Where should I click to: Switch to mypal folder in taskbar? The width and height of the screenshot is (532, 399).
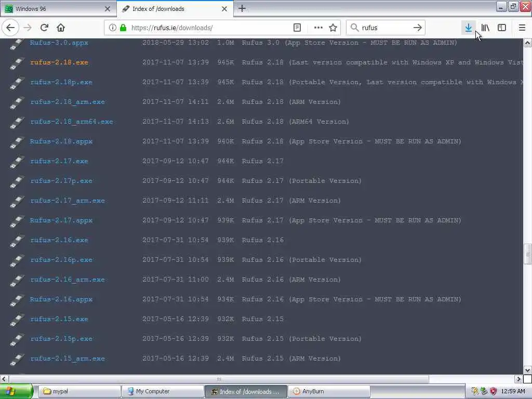point(79,391)
